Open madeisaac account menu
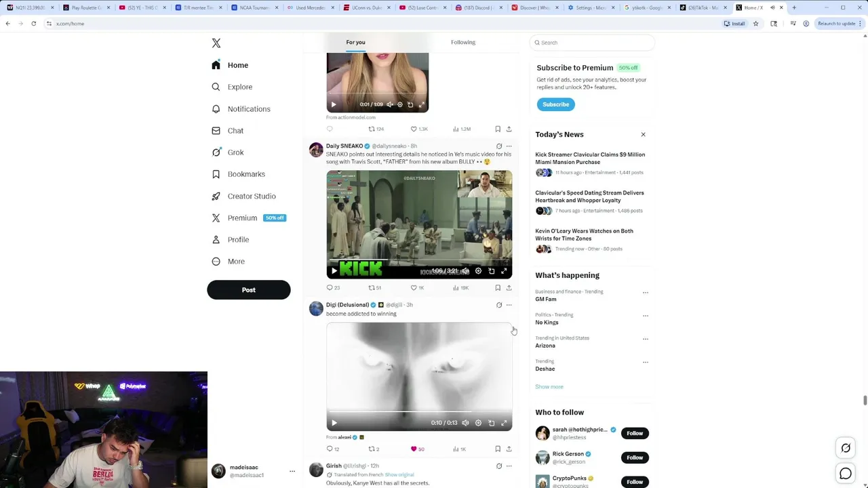868x488 pixels. coord(254,471)
